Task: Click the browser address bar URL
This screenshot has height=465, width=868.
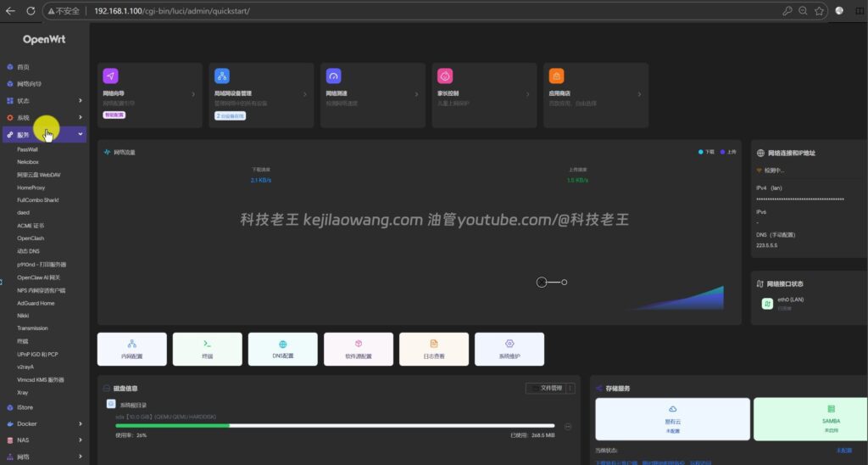Action: (x=171, y=10)
